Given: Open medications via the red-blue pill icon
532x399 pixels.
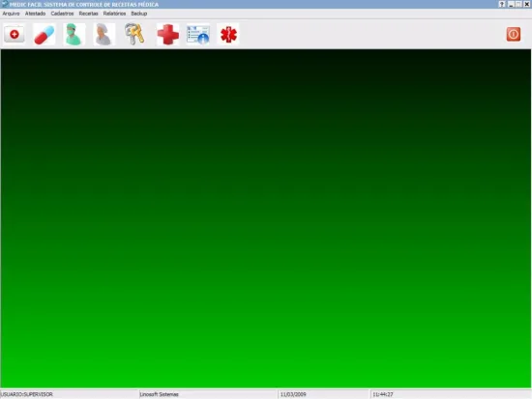Looking at the screenshot, I should coord(44,34).
